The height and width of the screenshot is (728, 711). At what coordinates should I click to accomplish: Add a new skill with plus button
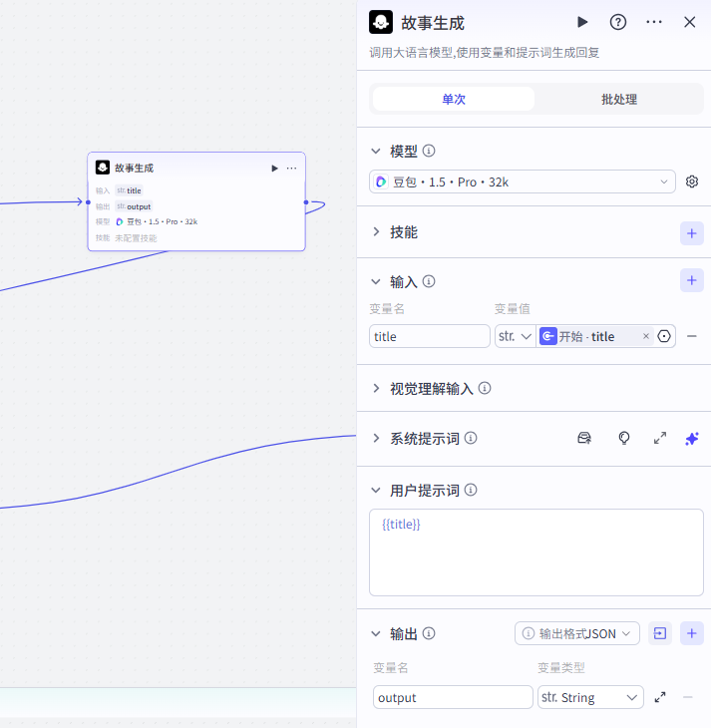click(691, 233)
